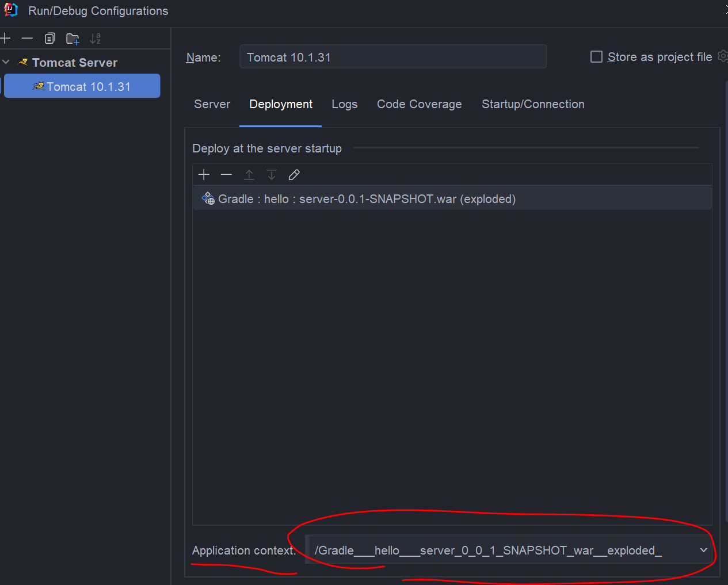Enable Store as project file checkbox
Screen dimensions: 728x585
click(x=597, y=57)
